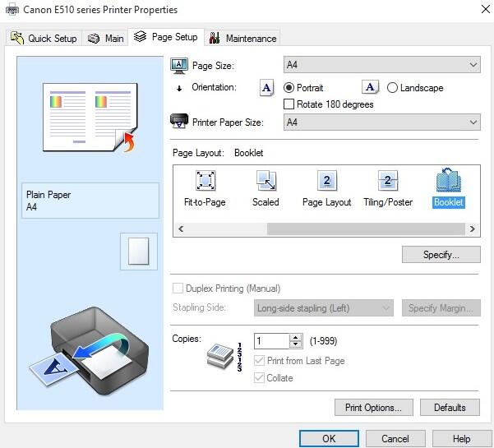
Task: Toggle Print from Last Page checkbox
Action: tap(259, 360)
